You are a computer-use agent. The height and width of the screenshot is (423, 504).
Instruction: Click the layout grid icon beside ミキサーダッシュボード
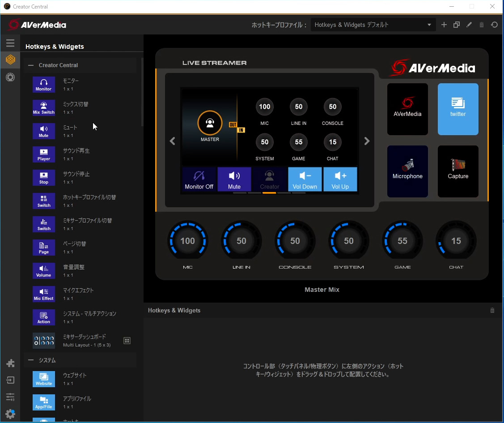coord(127,341)
